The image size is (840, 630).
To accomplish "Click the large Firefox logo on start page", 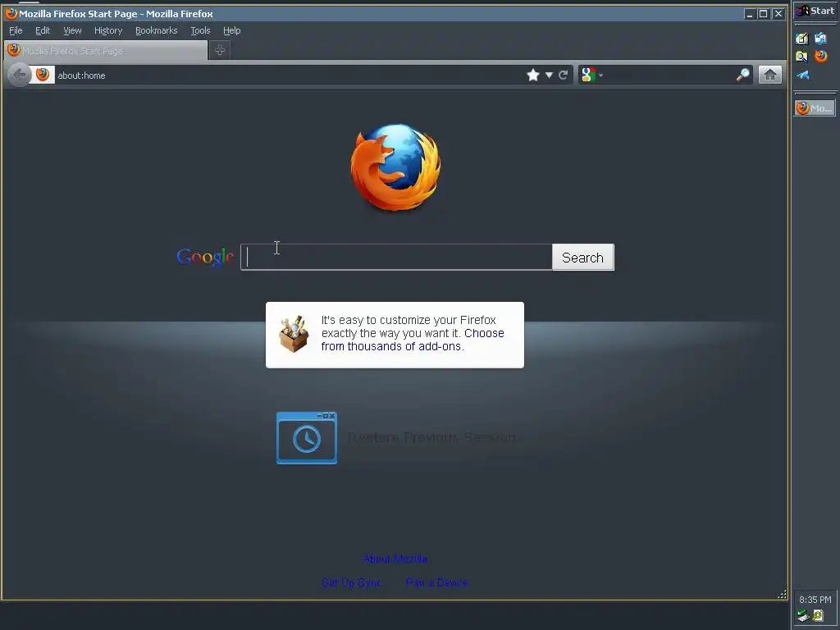I will (x=396, y=167).
